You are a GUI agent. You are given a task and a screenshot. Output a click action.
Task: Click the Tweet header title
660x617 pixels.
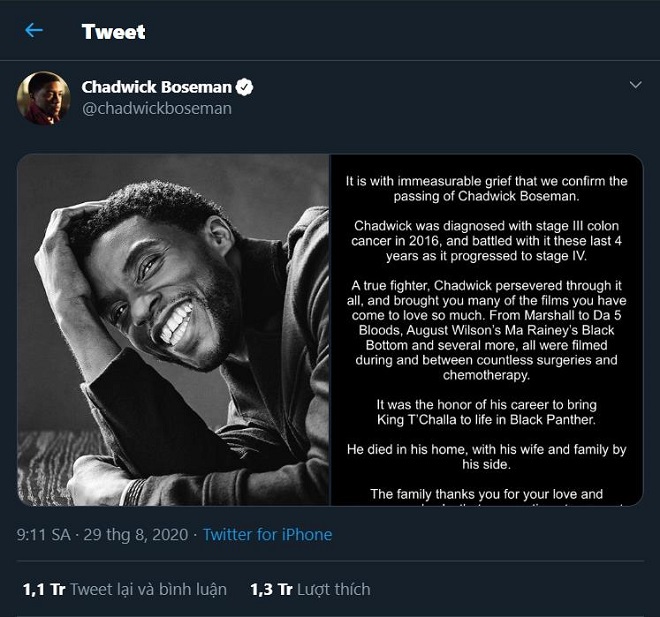(x=112, y=32)
